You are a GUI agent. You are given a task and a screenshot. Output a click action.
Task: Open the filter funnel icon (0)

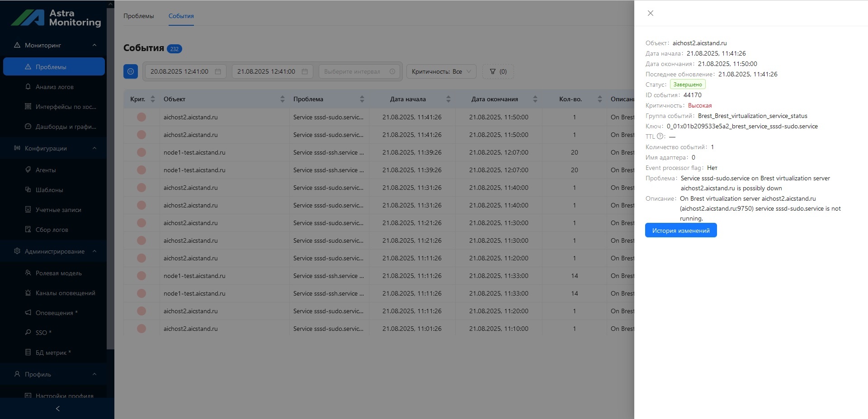coord(498,71)
